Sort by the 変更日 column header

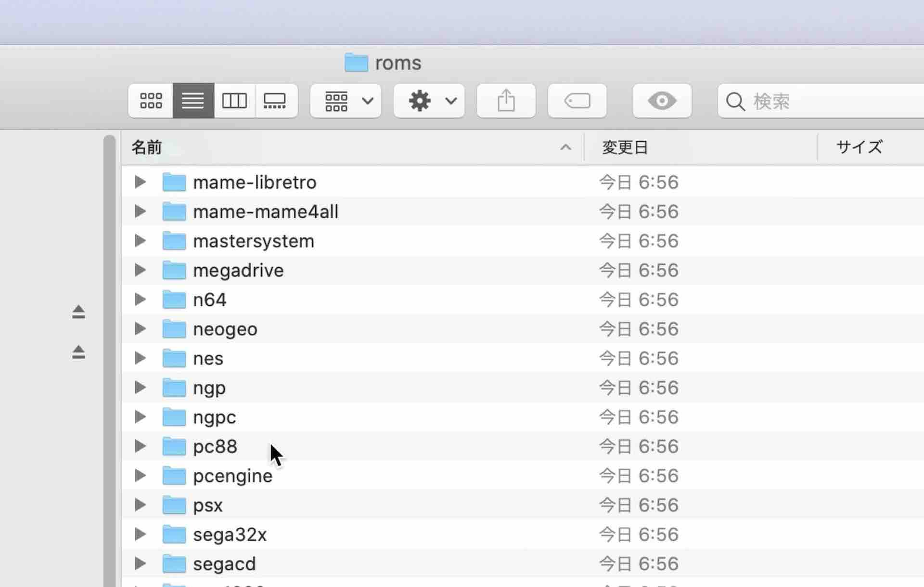pos(625,147)
